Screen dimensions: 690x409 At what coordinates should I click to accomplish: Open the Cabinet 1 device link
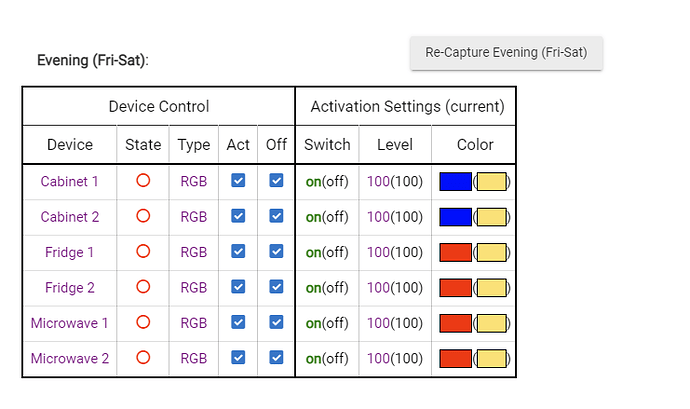point(69,181)
